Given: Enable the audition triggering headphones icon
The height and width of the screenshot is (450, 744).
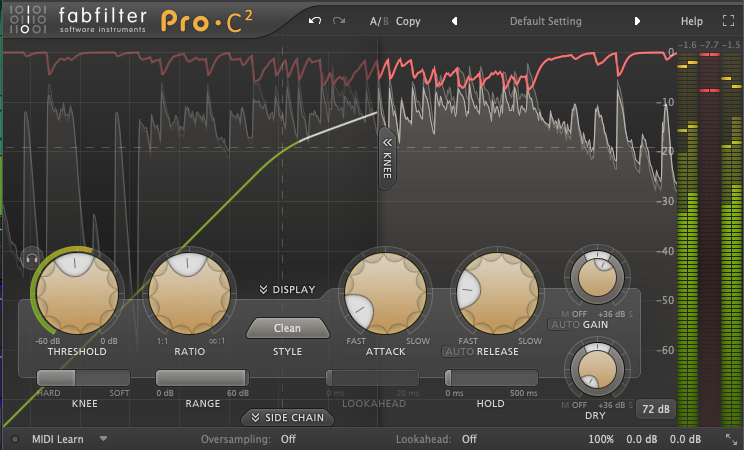Looking at the screenshot, I should tap(32, 259).
